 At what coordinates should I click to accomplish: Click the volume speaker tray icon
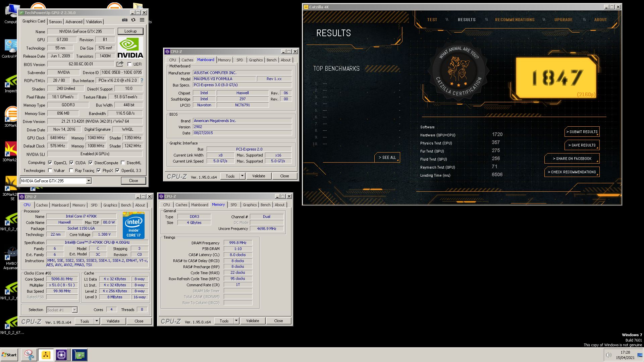pos(608,355)
